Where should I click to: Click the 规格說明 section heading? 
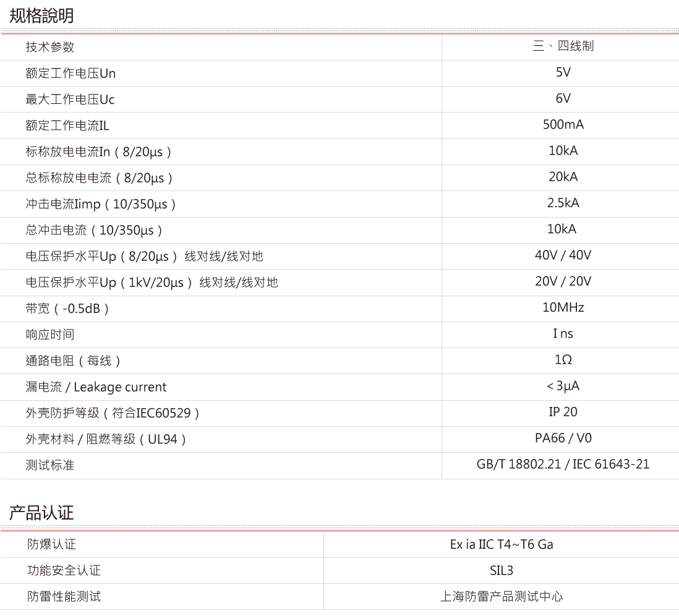tap(41, 15)
